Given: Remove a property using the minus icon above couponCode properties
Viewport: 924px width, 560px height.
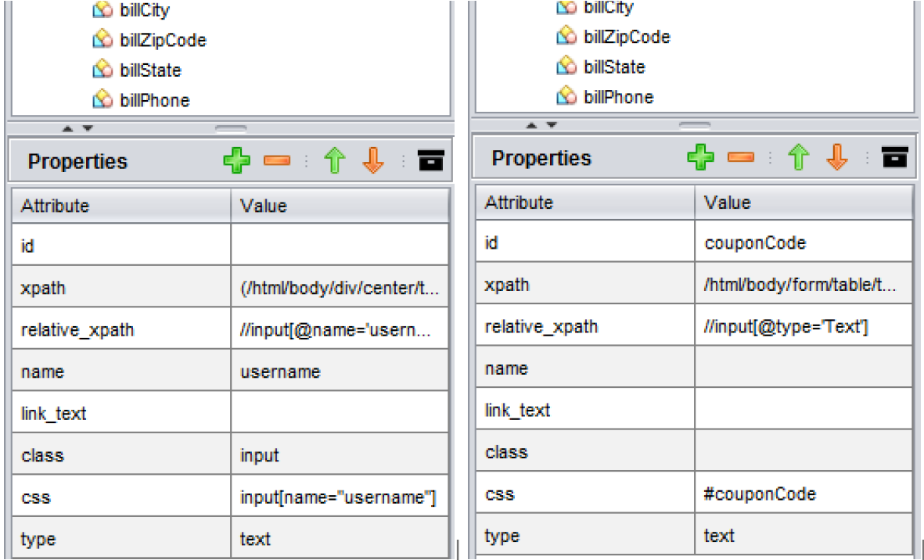Looking at the screenshot, I should point(741,158).
